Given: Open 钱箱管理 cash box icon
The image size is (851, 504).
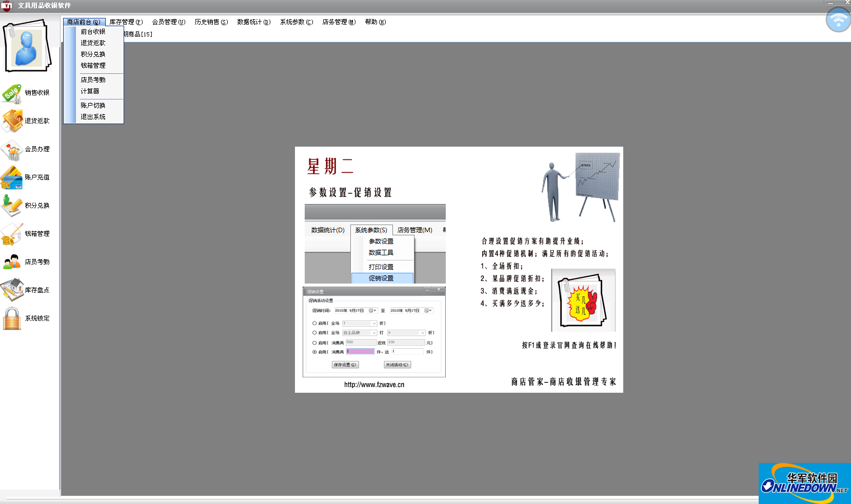Looking at the screenshot, I should (12, 234).
